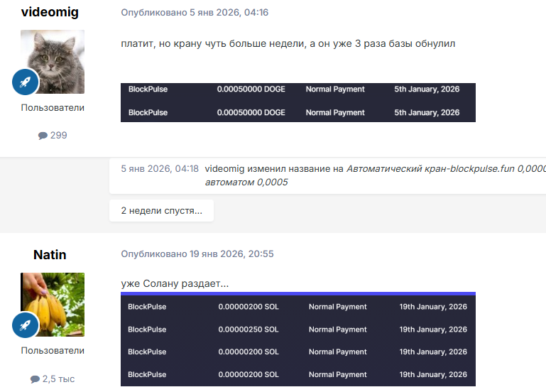Click the post text 'уже Солану раздает...'
The image size is (546, 392).
pyautogui.click(x=175, y=284)
